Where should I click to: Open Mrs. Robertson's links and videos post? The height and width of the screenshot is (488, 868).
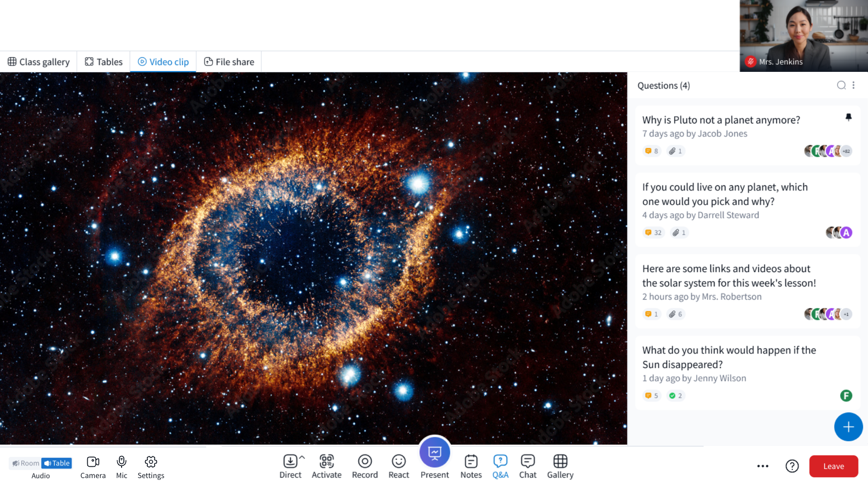pyautogui.click(x=747, y=291)
